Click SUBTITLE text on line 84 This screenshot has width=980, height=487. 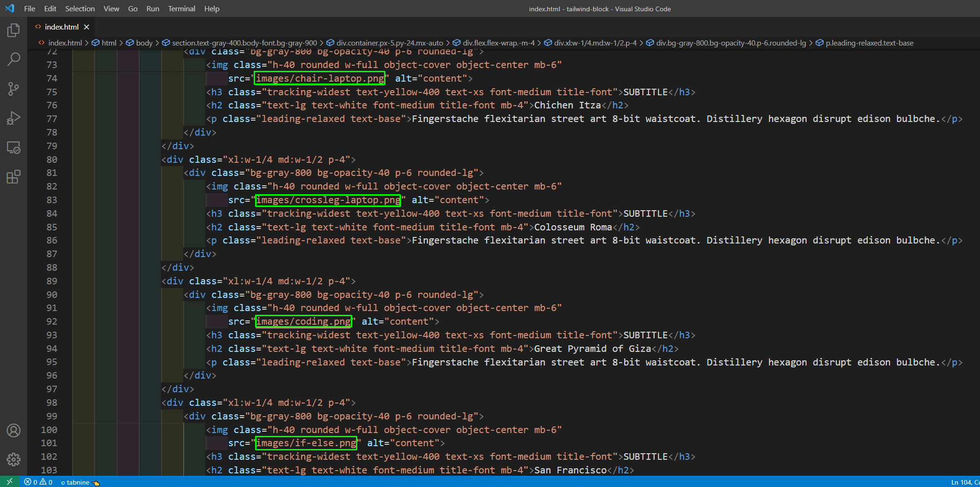pos(645,213)
